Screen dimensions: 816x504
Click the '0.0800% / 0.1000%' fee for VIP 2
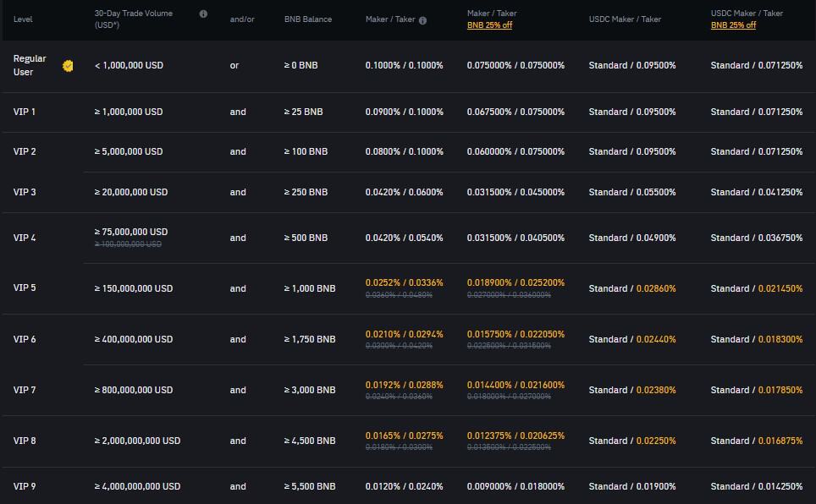(405, 151)
